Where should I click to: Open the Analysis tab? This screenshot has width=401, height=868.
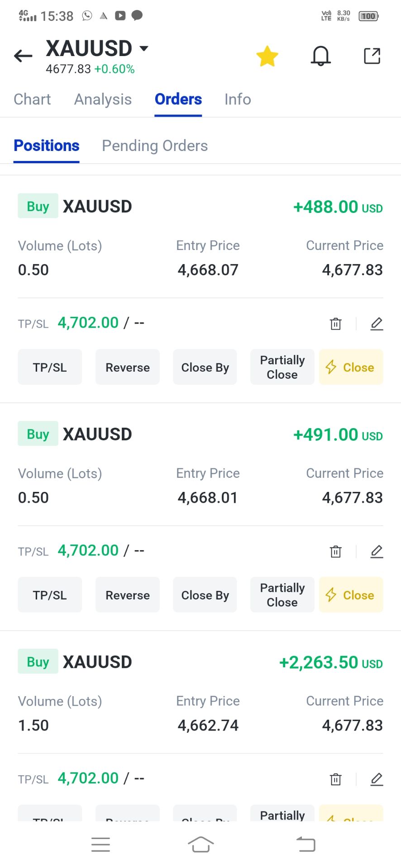(x=103, y=99)
